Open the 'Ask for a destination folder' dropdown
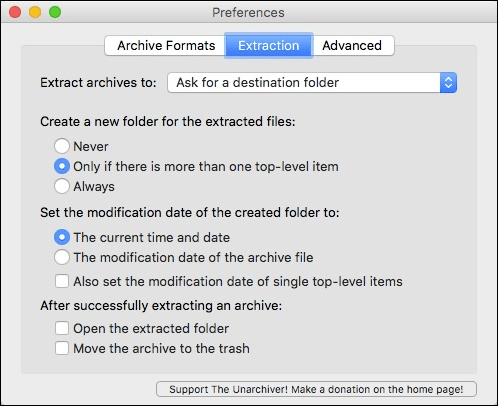 click(x=312, y=83)
